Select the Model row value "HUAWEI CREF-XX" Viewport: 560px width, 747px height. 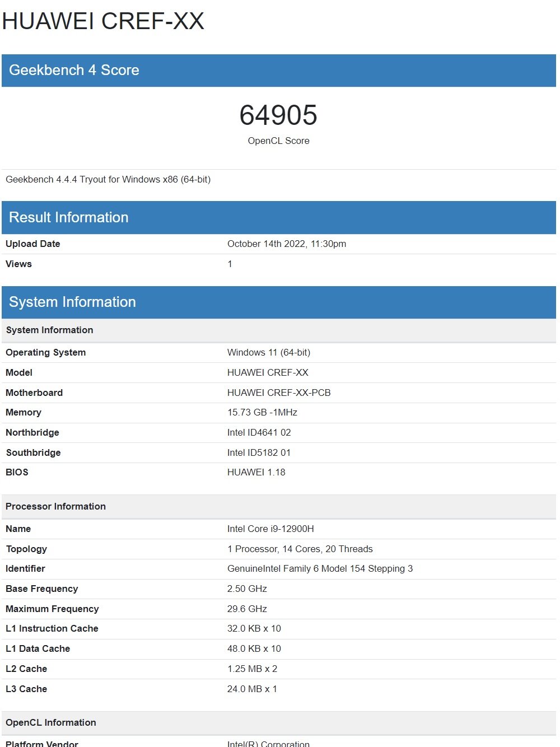pos(268,373)
